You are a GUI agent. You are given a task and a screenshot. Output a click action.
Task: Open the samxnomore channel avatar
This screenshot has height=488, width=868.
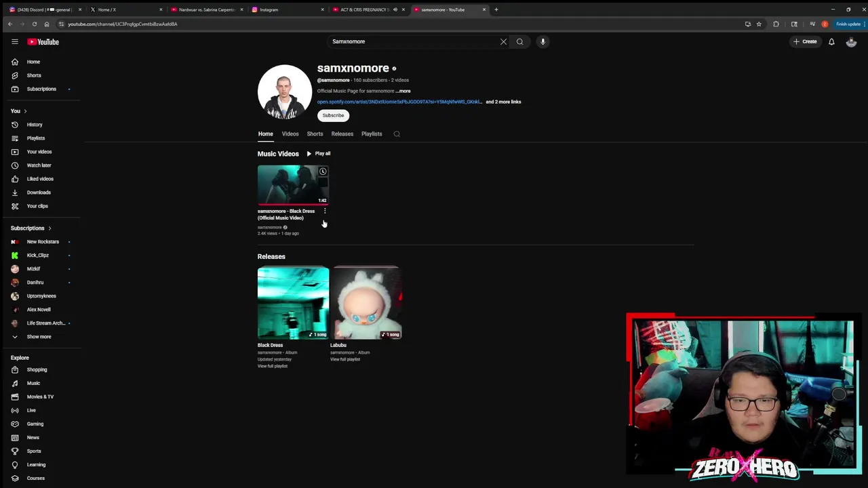point(285,91)
